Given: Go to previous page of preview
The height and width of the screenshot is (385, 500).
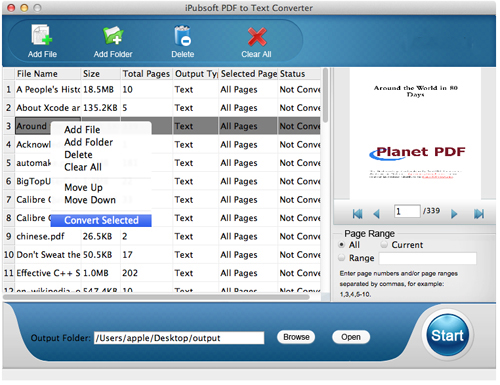Looking at the screenshot, I should [x=377, y=214].
